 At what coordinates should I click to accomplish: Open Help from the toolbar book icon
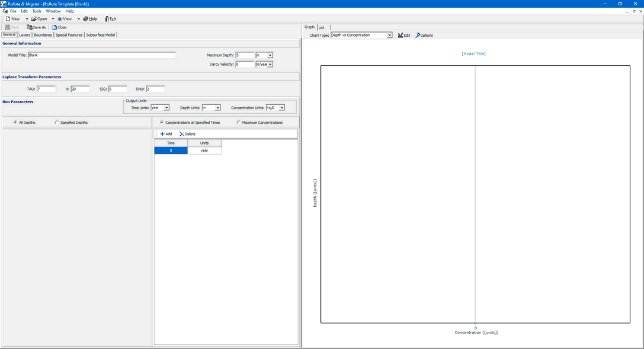tap(85, 19)
